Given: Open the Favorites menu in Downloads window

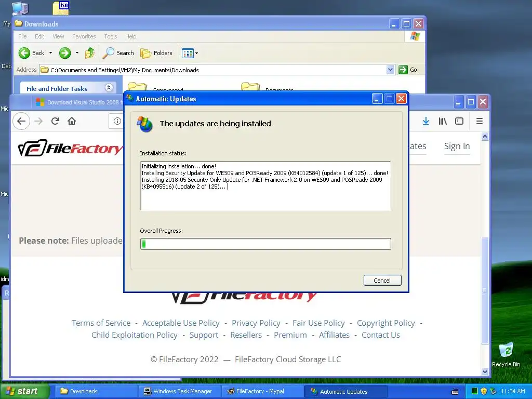Looking at the screenshot, I should tap(84, 36).
